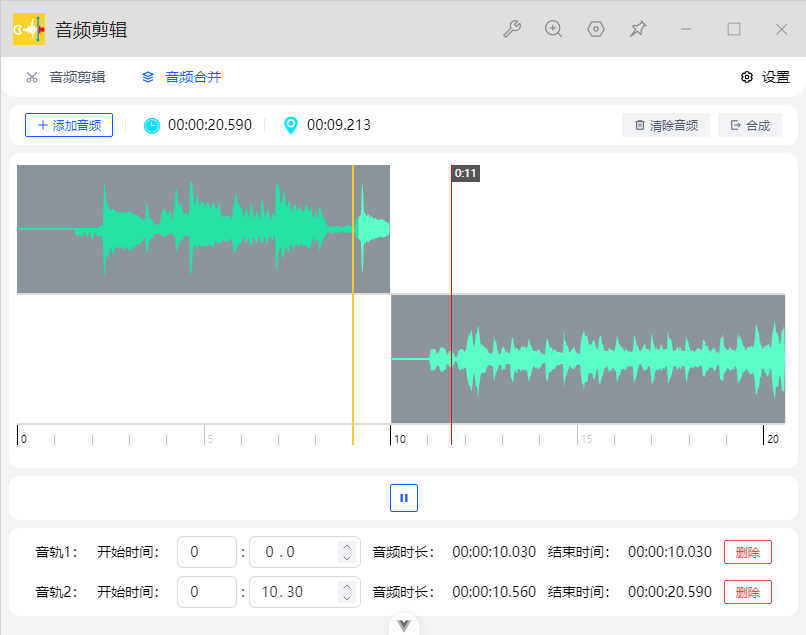Click the location pin position icon

[x=291, y=125]
